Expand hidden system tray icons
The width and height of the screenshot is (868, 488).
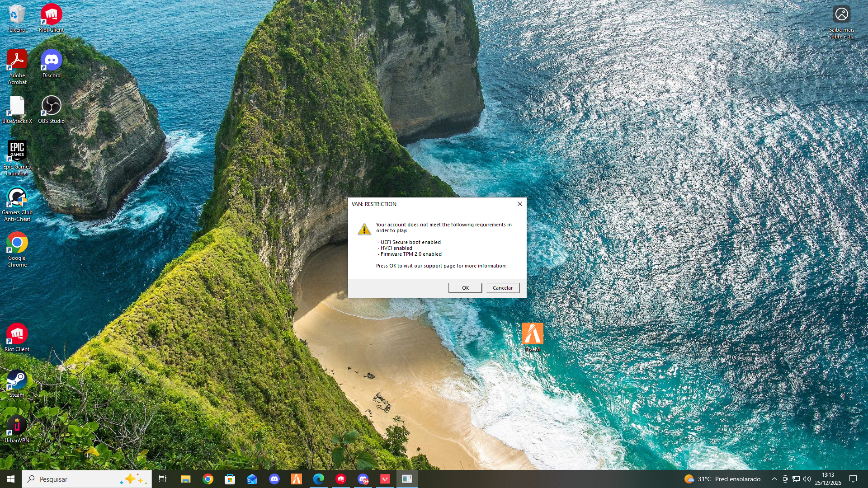coord(774,479)
